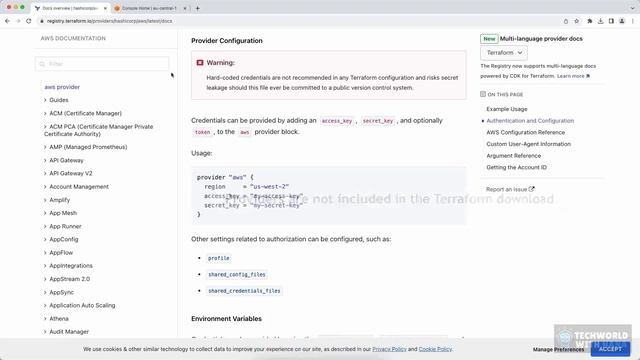Open the browser profile avatar icon
This screenshot has width=640, height=360.
click(x=622, y=21)
